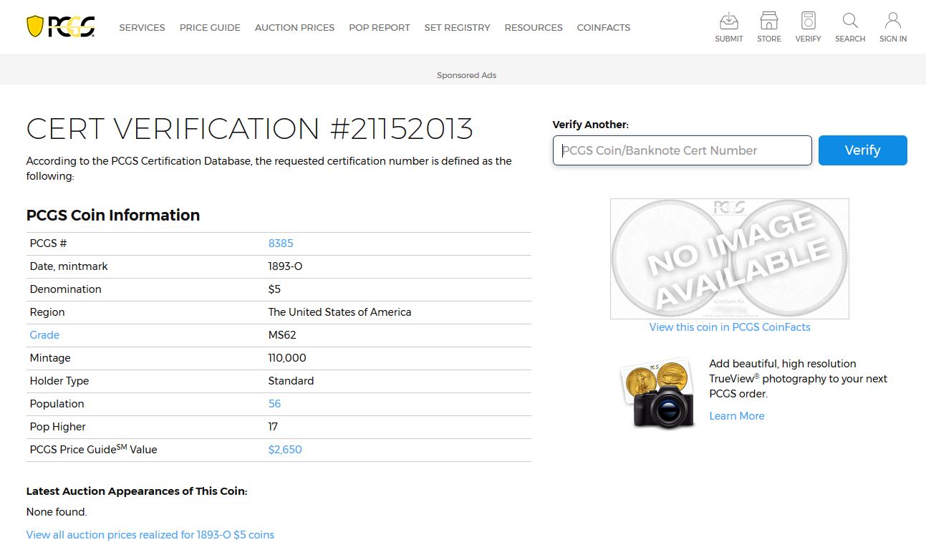Select The United States of America text
Image resolution: width=926 pixels, height=560 pixels.
point(339,312)
